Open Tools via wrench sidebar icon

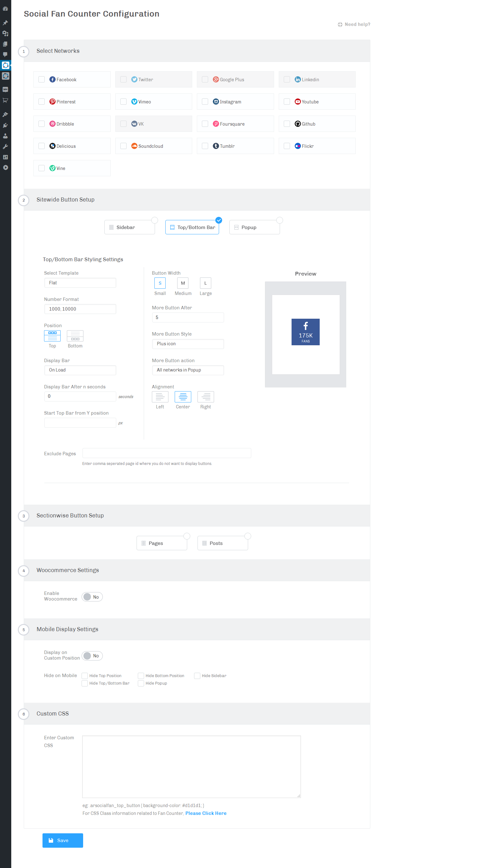[5, 147]
